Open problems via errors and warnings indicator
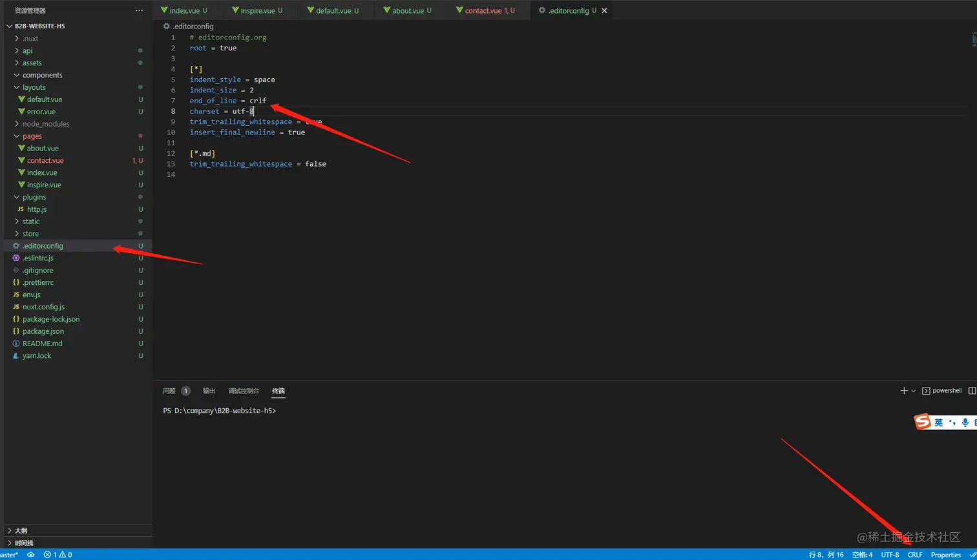 58,555
